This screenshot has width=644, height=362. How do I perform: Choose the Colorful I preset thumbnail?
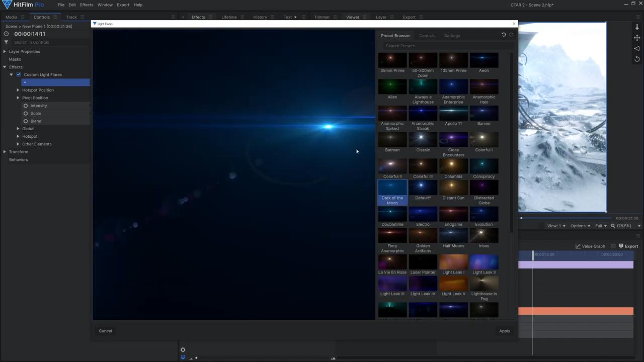[484, 139]
